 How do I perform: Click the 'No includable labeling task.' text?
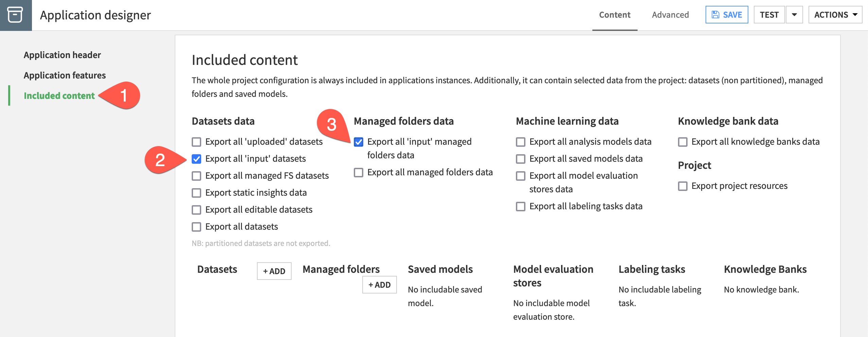660,296
